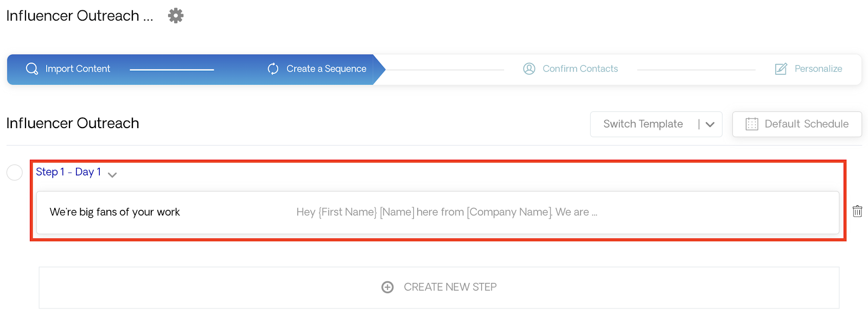
Task: Go to the Import Content step
Action: tap(78, 69)
